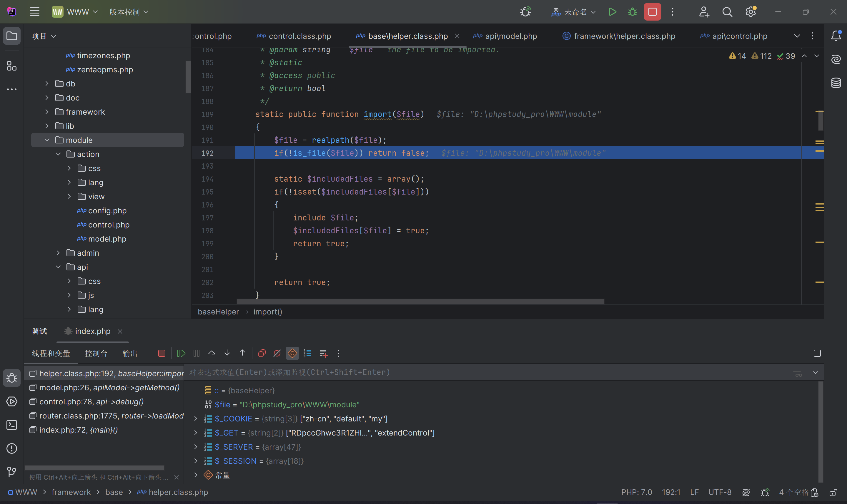This screenshot has height=504, width=847.
Task: Click the Resume Program icon
Action: click(181, 354)
